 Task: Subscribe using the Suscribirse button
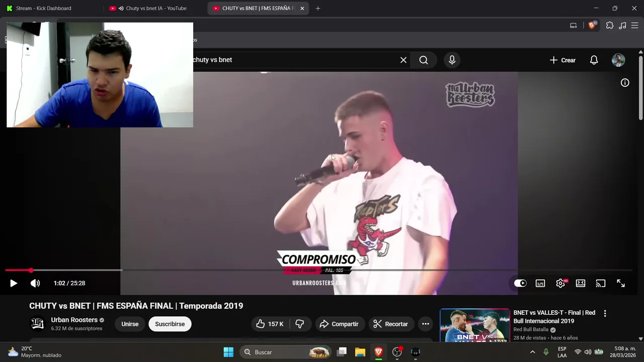(170, 324)
